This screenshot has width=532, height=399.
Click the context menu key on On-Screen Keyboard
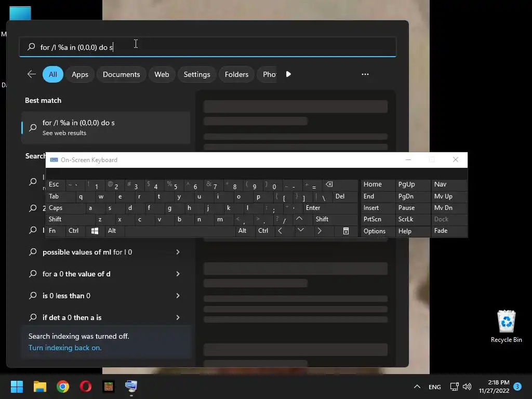coord(345,231)
